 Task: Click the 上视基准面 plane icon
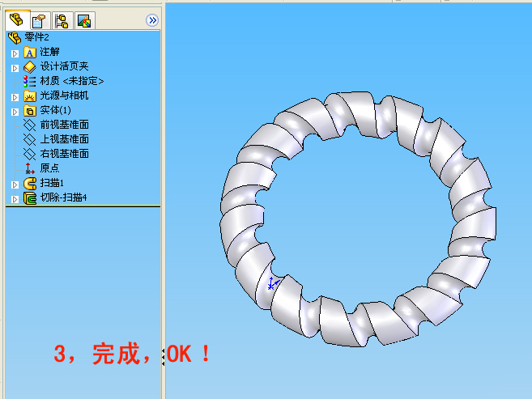click(30, 139)
